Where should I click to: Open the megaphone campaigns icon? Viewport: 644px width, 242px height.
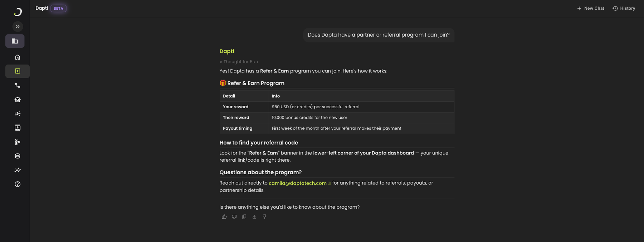pos(18,114)
